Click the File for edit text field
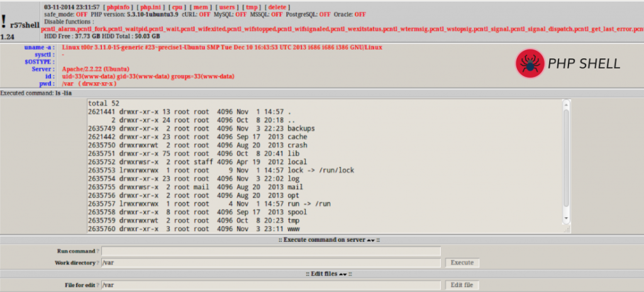 click(x=271, y=286)
